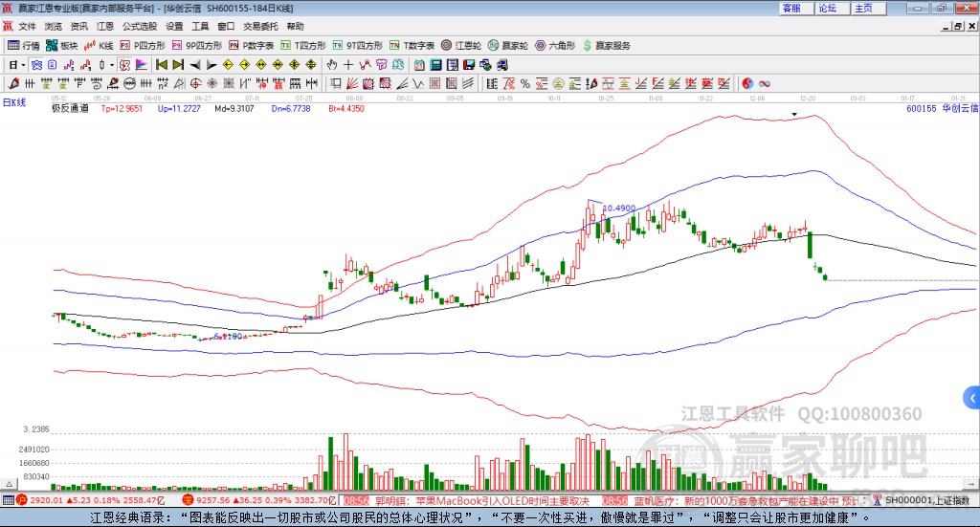
Task: Click the 日K线 period label
Action: (x=13, y=102)
